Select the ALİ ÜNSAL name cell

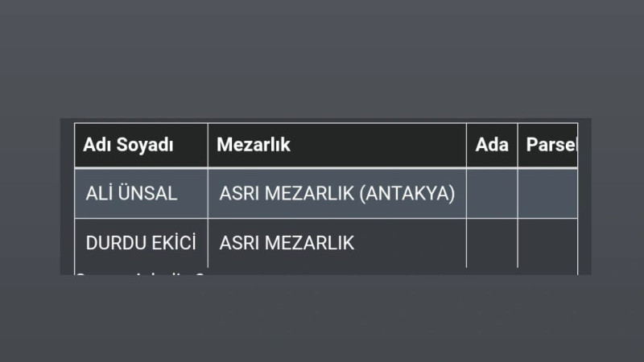click(131, 194)
